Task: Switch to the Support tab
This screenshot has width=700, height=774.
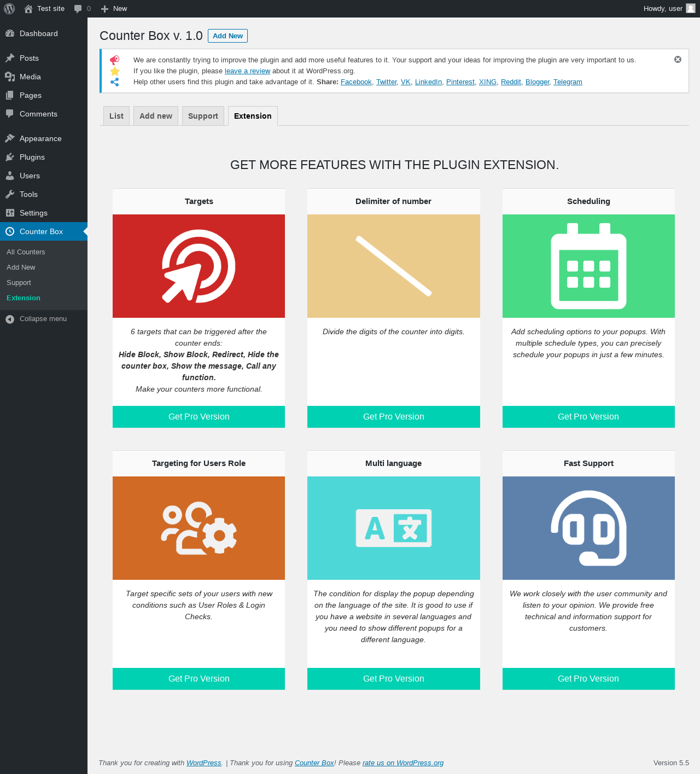Action: click(x=203, y=116)
